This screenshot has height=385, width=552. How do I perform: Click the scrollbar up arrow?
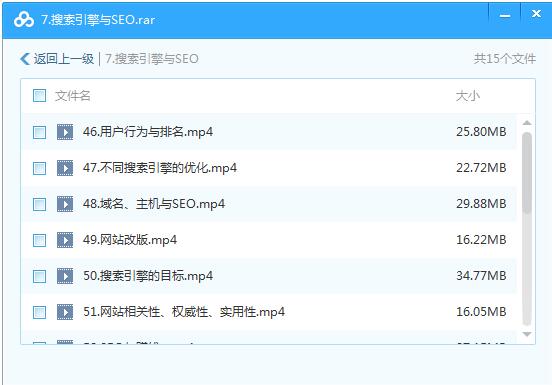527,123
